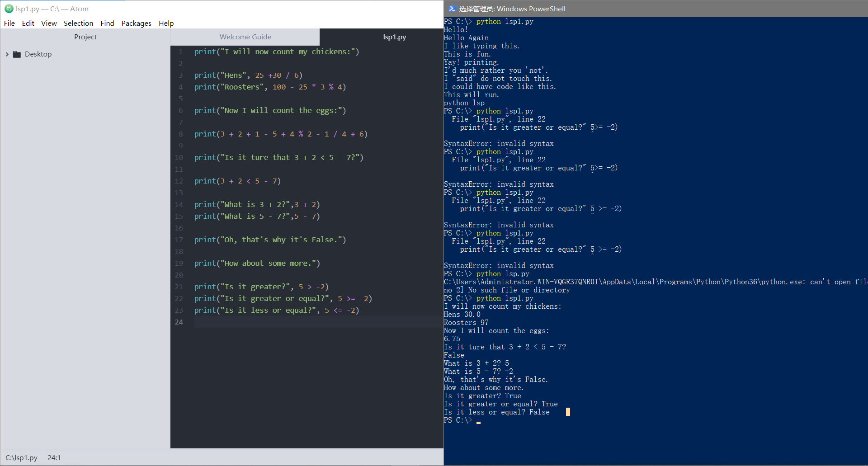Click the PowerShell icon in title bar

pyautogui.click(x=452, y=9)
